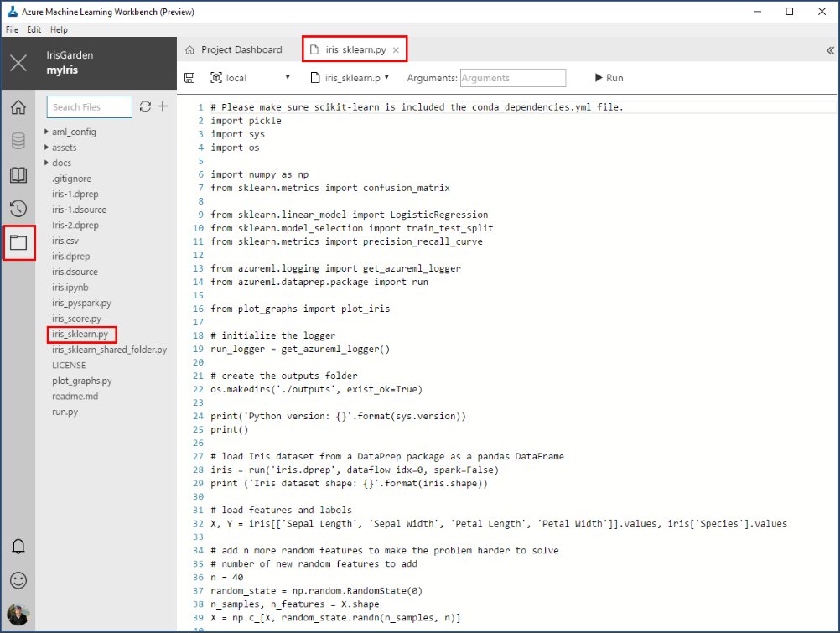Open run.py in file list
840x633 pixels.
point(65,412)
